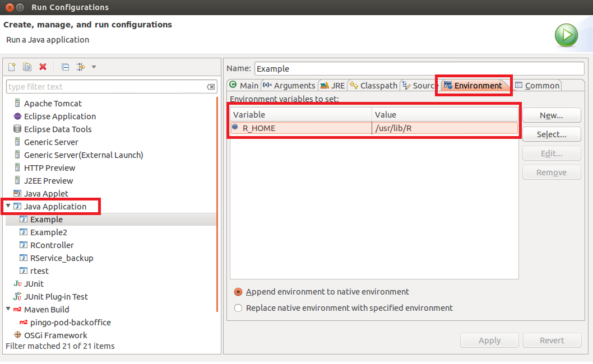
Task: Delete selected launch configuration with red X
Action: 43,67
